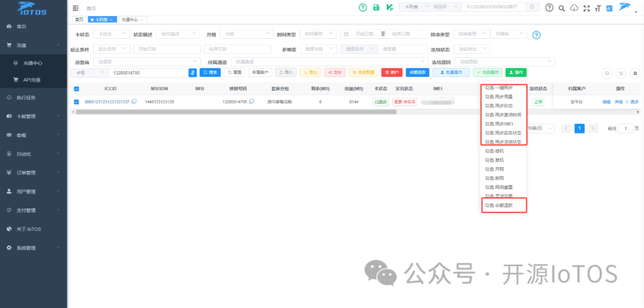
Task: Click the 重置 button
Action: [234, 72]
